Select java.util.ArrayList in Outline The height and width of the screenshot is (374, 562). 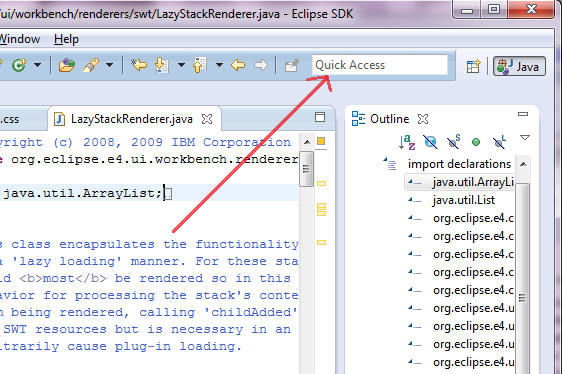point(473,182)
